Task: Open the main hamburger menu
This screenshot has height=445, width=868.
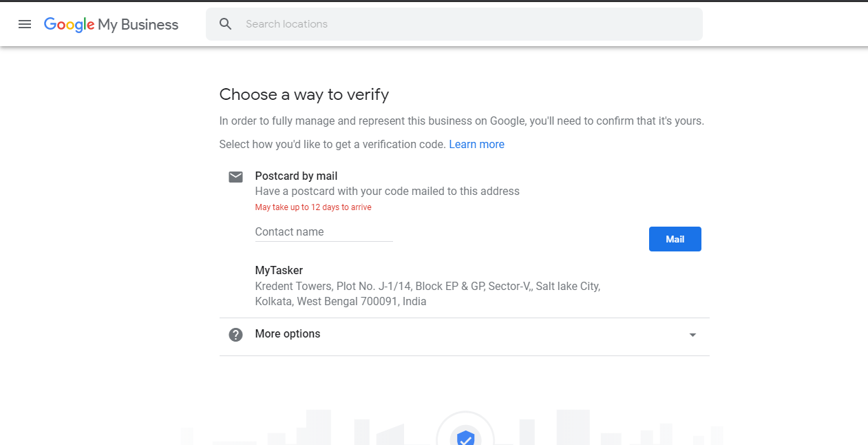Action: coord(25,24)
